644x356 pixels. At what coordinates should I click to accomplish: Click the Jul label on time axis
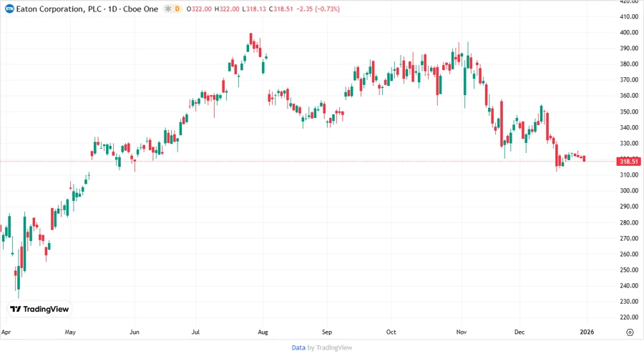pos(195,332)
